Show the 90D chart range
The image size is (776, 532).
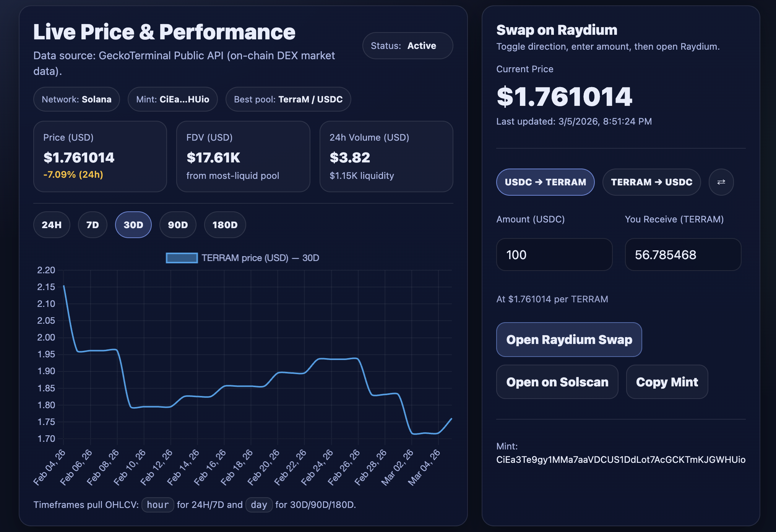click(x=178, y=225)
